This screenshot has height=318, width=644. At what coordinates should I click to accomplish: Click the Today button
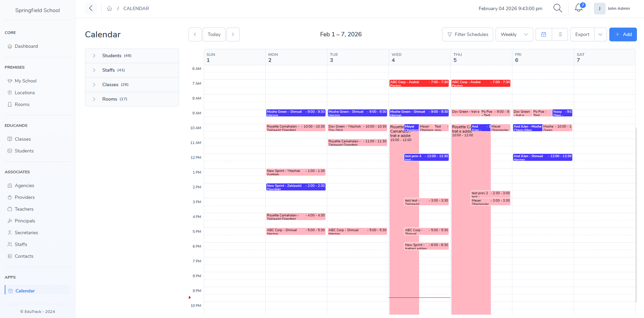[x=214, y=34]
